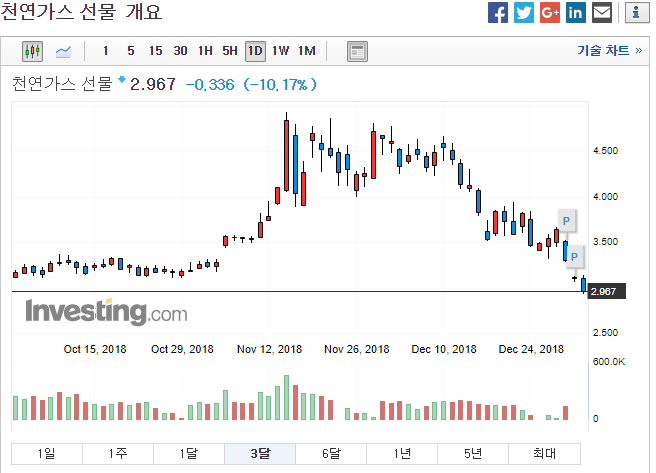Viewport: 656px width, 473px height.
Task: Set interval to 5 minutes
Action: tap(131, 51)
